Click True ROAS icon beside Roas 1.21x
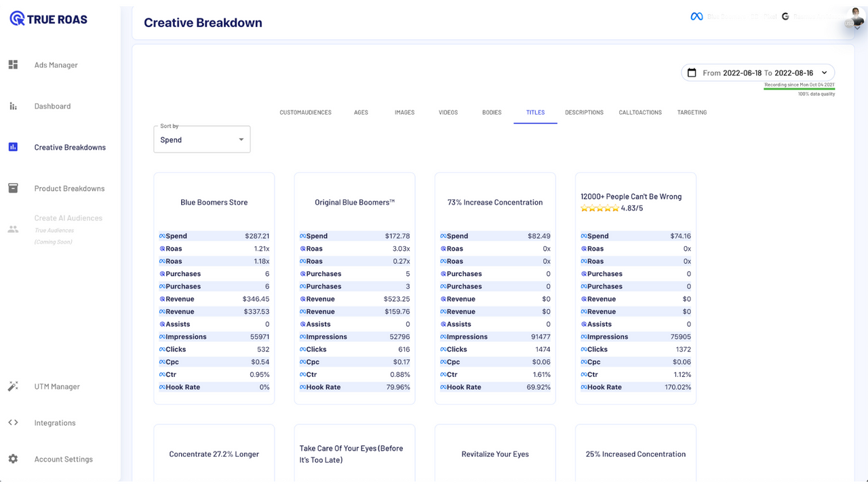Viewport: 868px width, 488px height. click(x=163, y=249)
